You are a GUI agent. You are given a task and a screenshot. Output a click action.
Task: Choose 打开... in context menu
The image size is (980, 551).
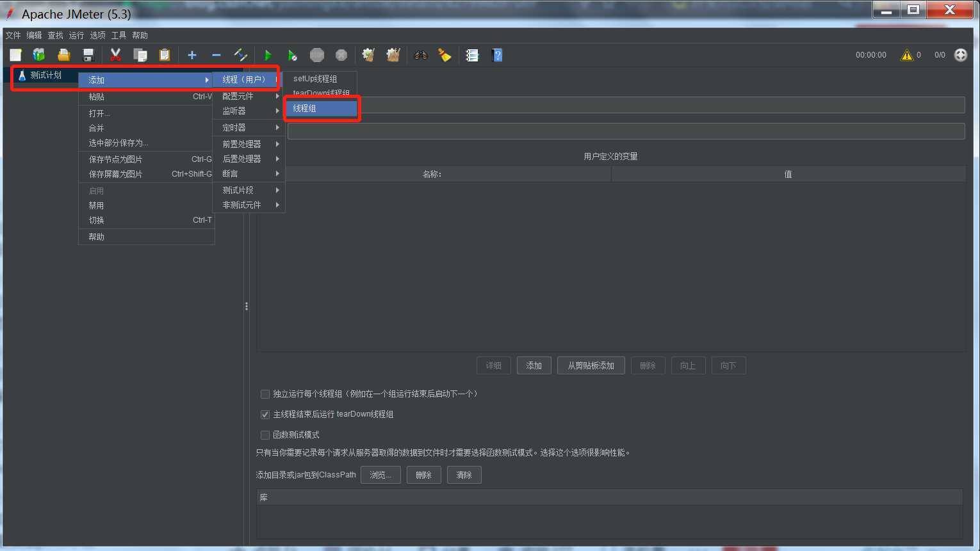pos(147,113)
